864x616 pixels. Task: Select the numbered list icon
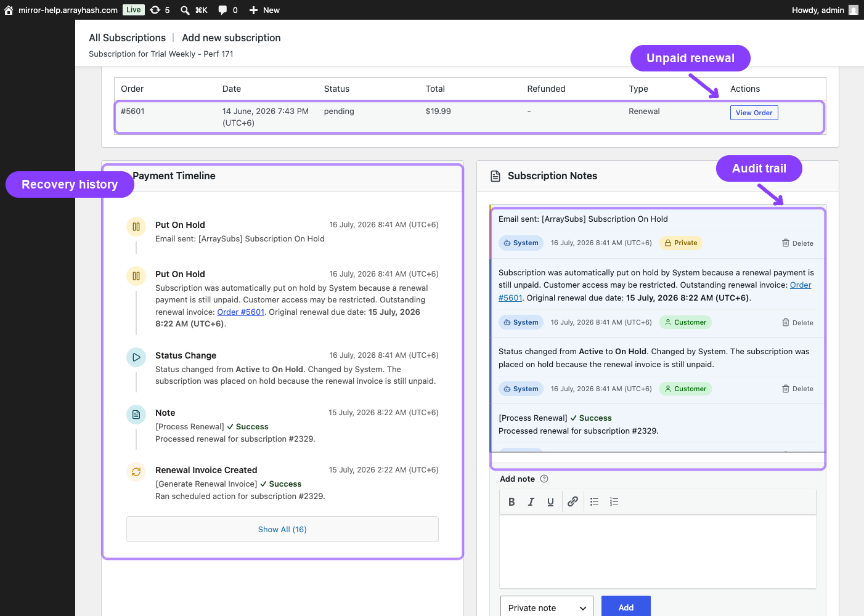click(614, 502)
